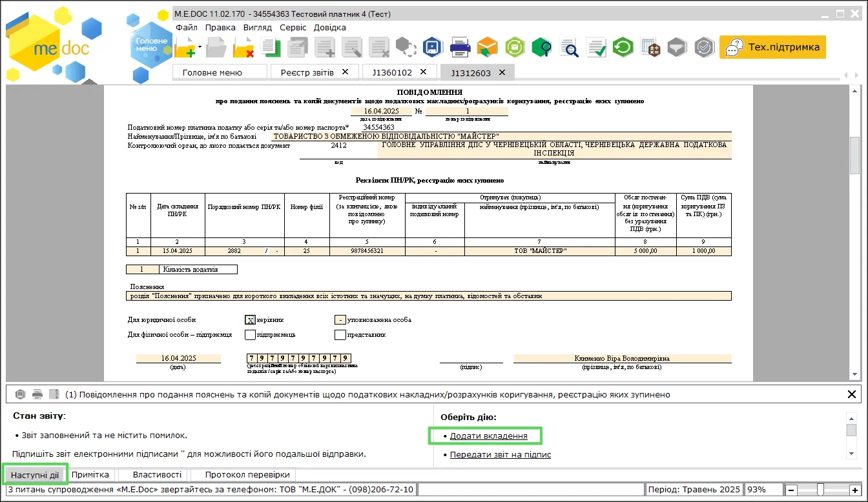868x502 pixels.
Task: Click the zoom slider handle in status bar
Action: [x=820, y=489]
